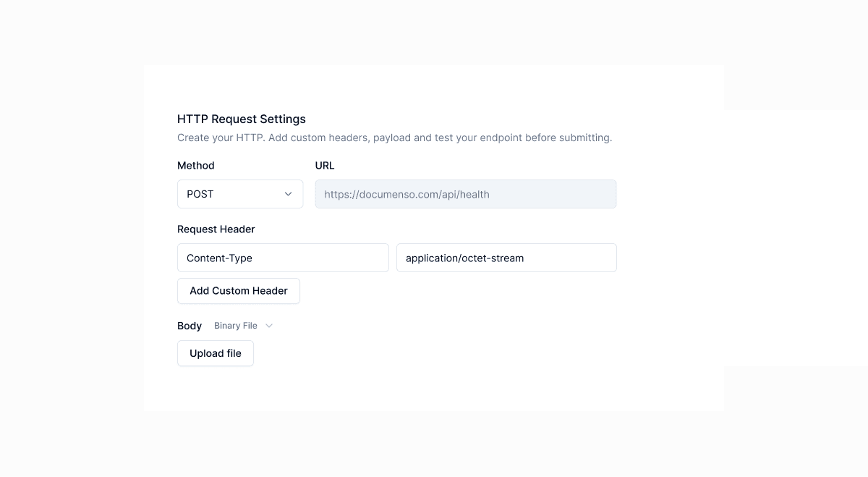Click the Content-Type header name field

tap(283, 258)
